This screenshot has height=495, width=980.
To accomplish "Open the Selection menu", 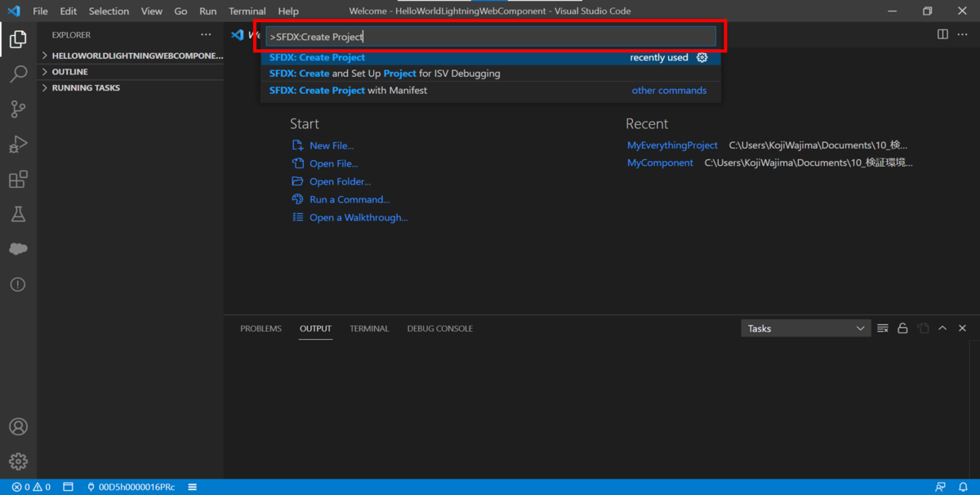I will point(109,11).
